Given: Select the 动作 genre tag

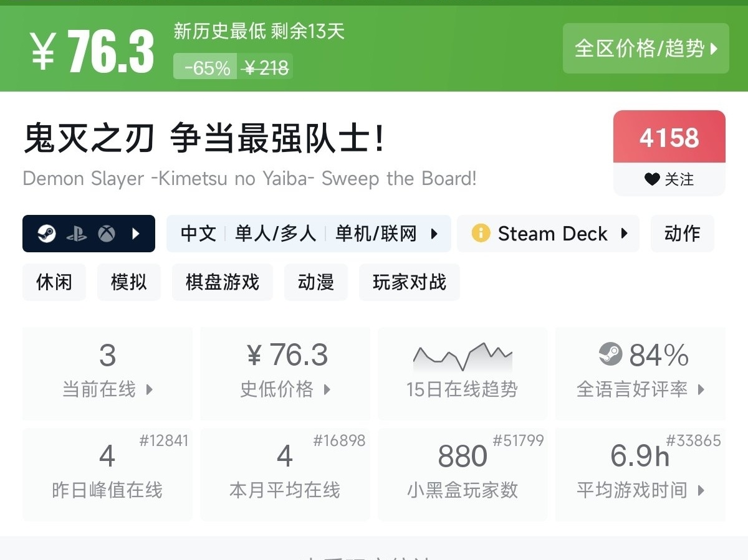Looking at the screenshot, I should 682,234.
